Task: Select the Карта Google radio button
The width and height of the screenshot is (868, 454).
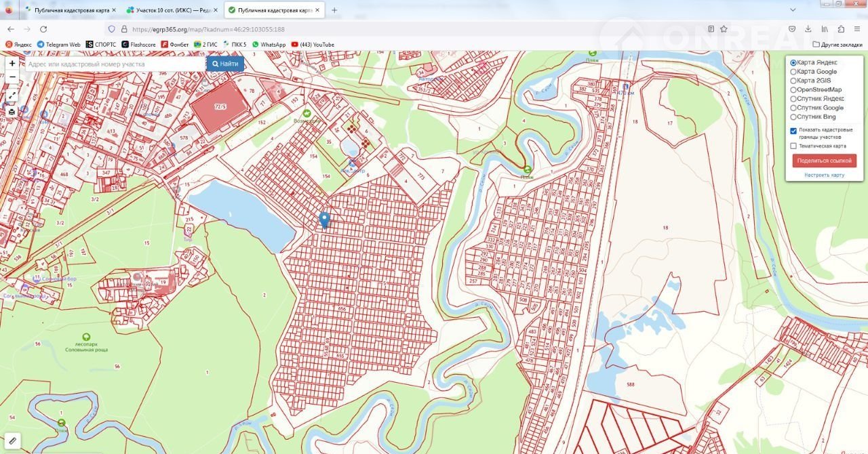Action: [793, 72]
